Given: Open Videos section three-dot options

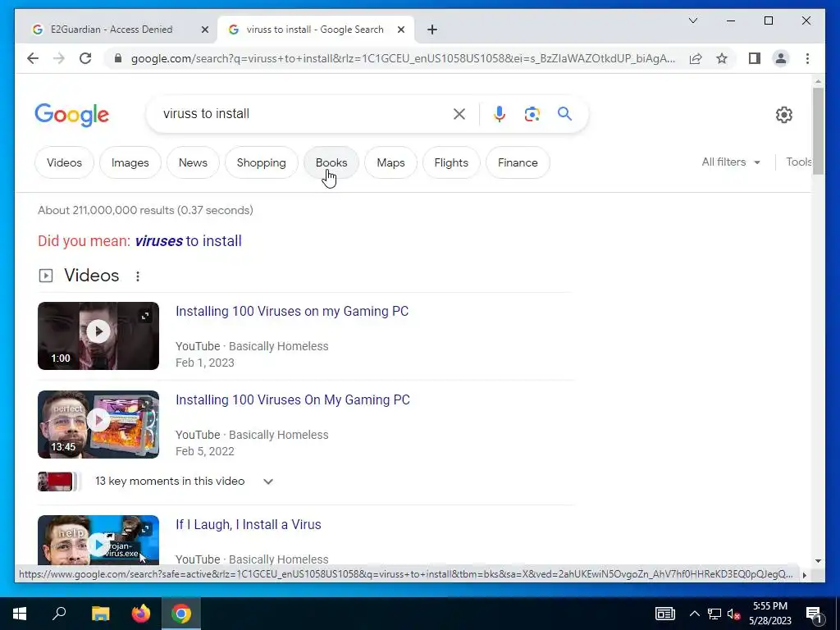Looking at the screenshot, I should point(138,276).
